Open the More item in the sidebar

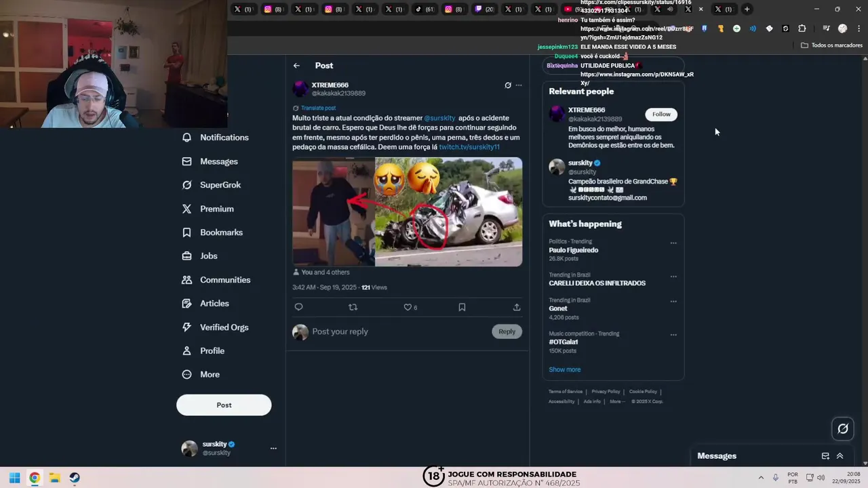(x=200, y=375)
